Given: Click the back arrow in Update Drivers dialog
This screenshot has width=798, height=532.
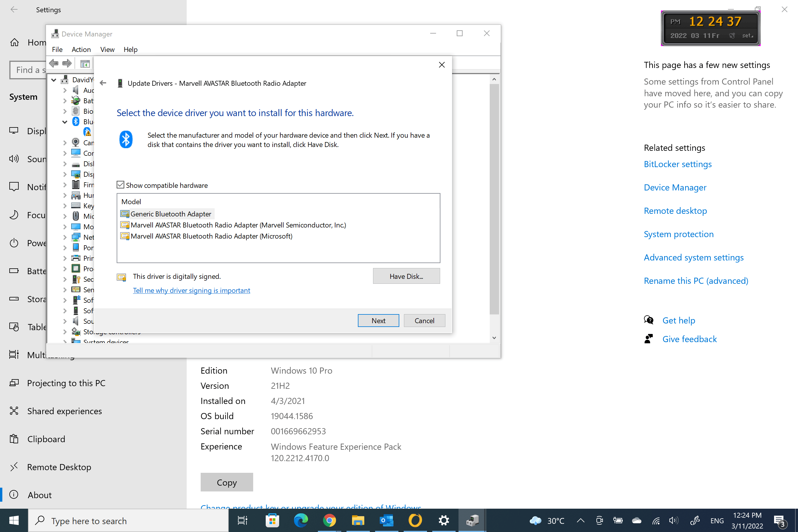Looking at the screenshot, I should point(103,83).
